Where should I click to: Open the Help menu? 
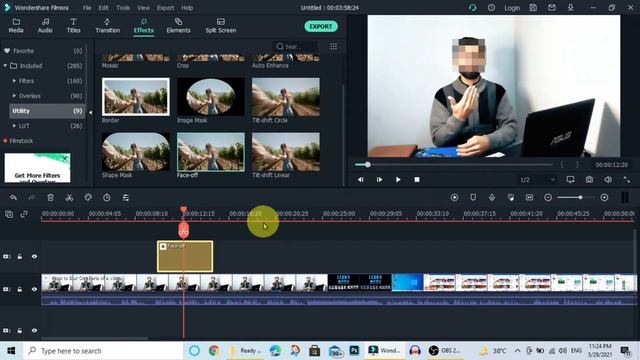tap(187, 8)
